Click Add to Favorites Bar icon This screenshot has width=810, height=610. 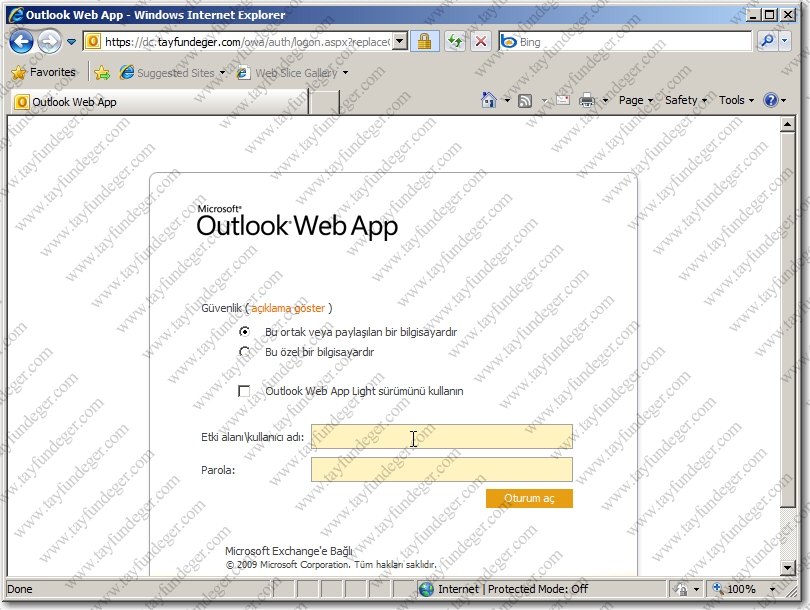[102, 73]
